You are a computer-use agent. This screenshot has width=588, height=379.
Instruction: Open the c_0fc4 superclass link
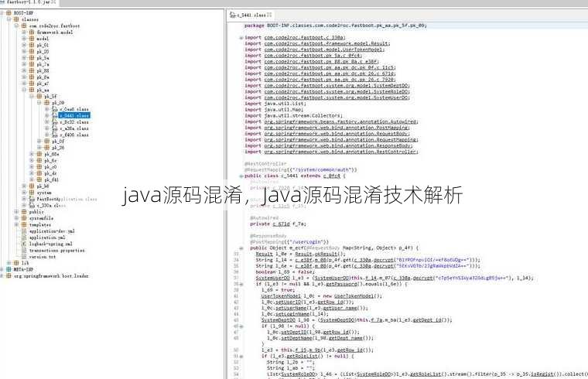(331, 176)
